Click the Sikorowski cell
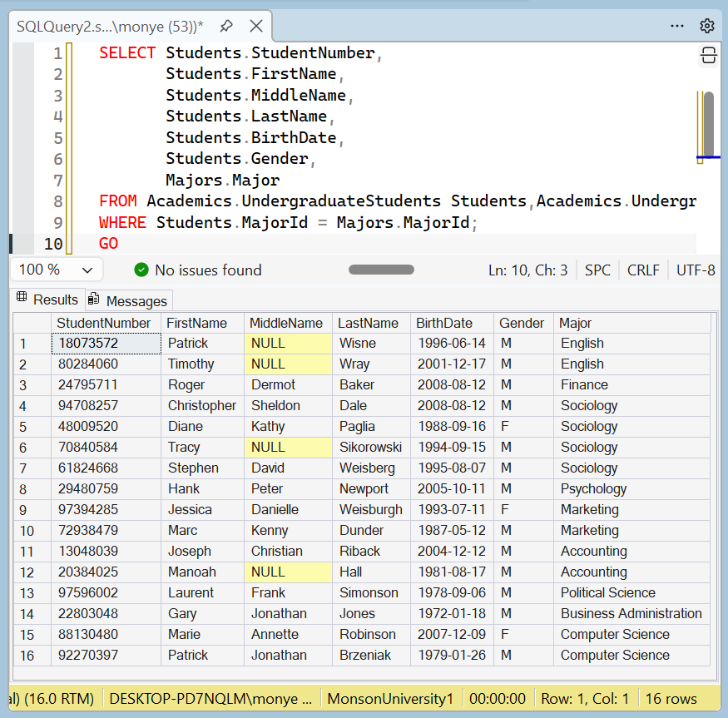 (371, 448)
